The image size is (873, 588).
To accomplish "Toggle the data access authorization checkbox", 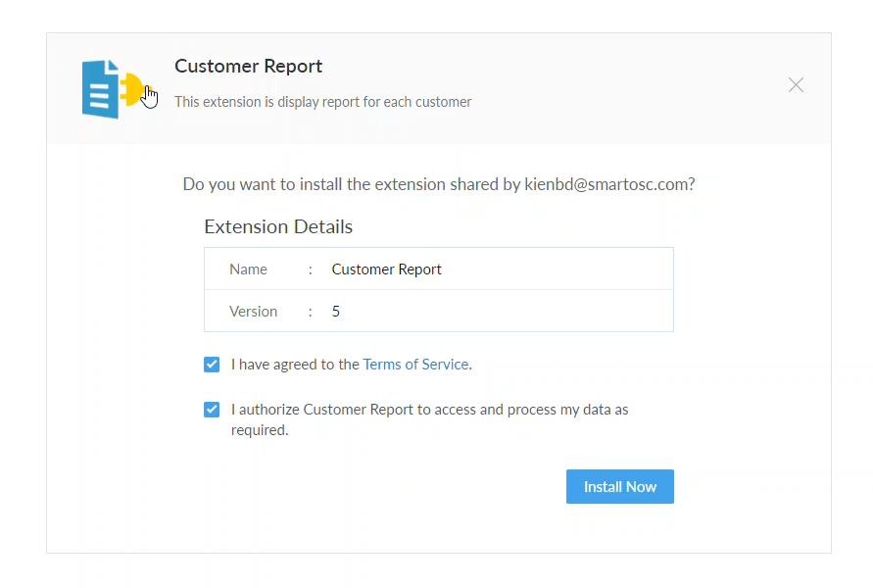I will pos(212,410).
